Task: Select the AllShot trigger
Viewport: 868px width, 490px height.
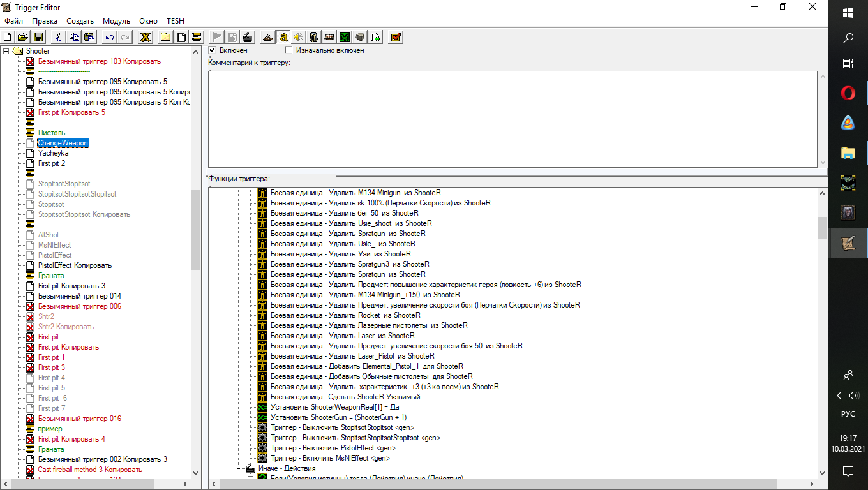Action: pyautogui.click(x=49, y=235)
